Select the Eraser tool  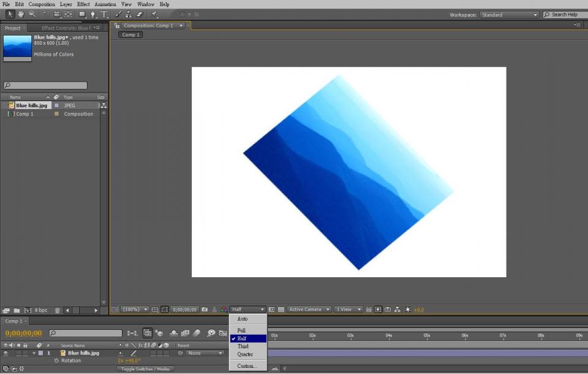139,14
